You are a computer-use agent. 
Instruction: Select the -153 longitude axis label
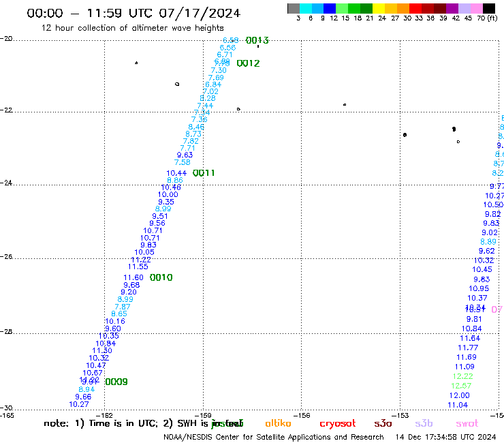tap(400, 415)
